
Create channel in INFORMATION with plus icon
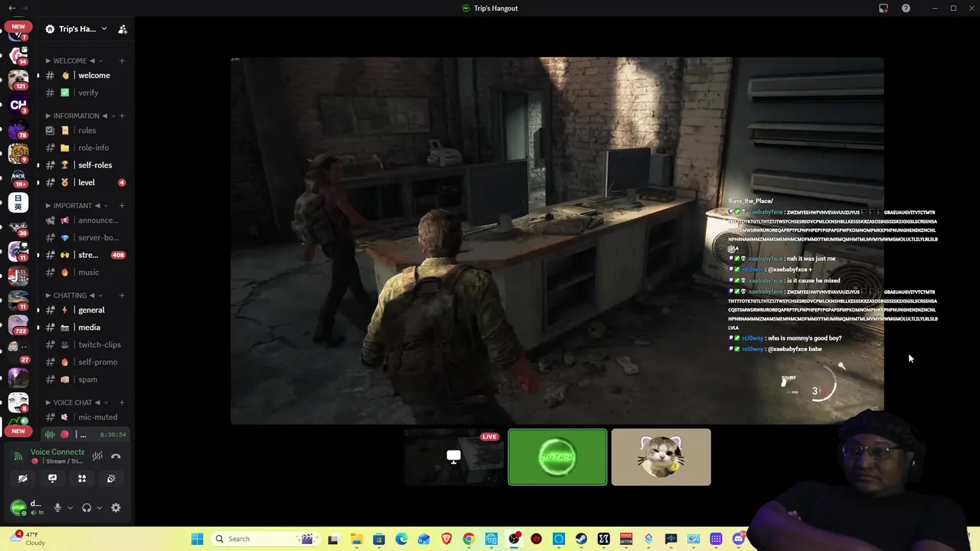pyautogui.click(x=122, y=116)
